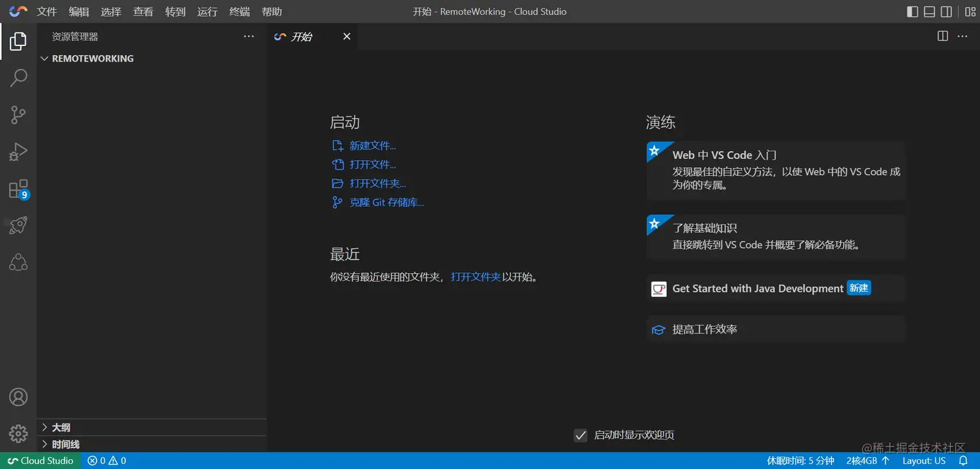Click 2核4GB spec in status bar
The height and width of the screenshot is (469, 980).
[x=868, y=461]
